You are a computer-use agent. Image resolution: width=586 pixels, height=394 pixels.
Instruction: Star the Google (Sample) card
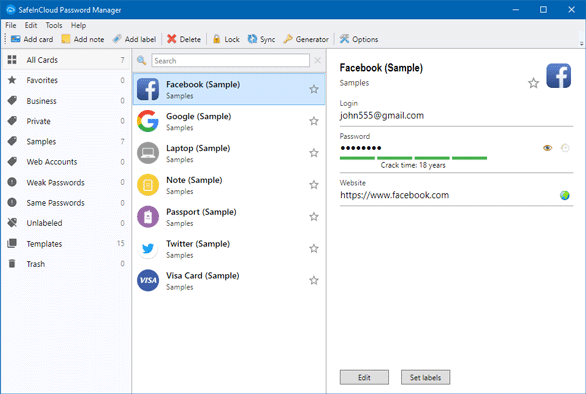[x=314, y=121]
